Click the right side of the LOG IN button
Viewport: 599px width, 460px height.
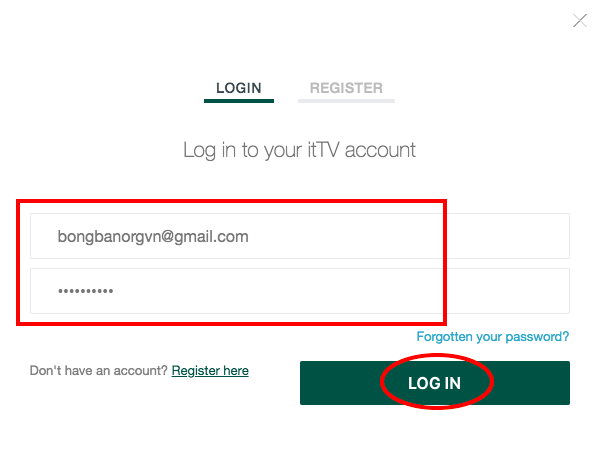[x=531, y=383]
